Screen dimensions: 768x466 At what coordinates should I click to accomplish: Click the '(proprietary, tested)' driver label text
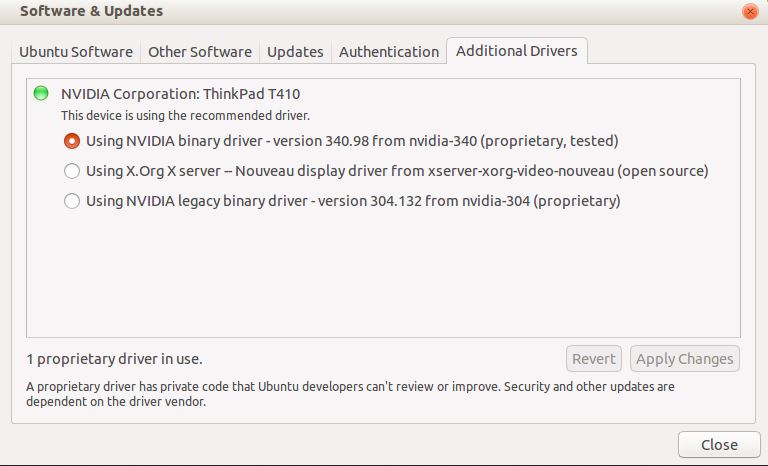549,141
